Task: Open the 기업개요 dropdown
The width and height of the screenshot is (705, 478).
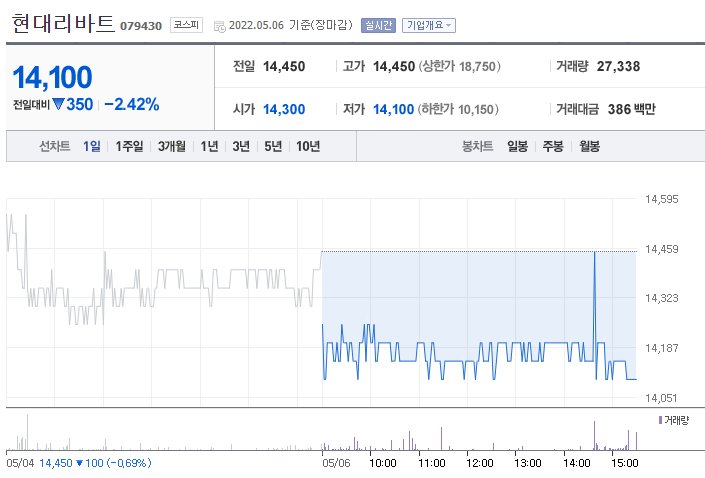Action: [428, 25]
